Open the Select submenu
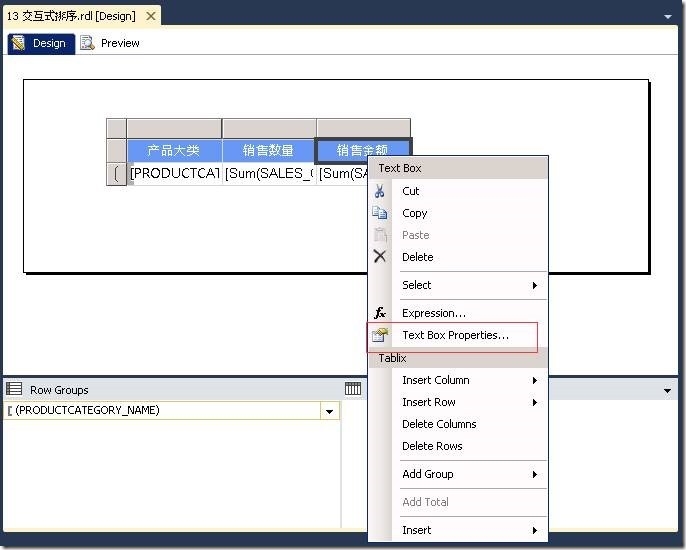This screenshot has width=686, height=550. click(x=458, y=285)
